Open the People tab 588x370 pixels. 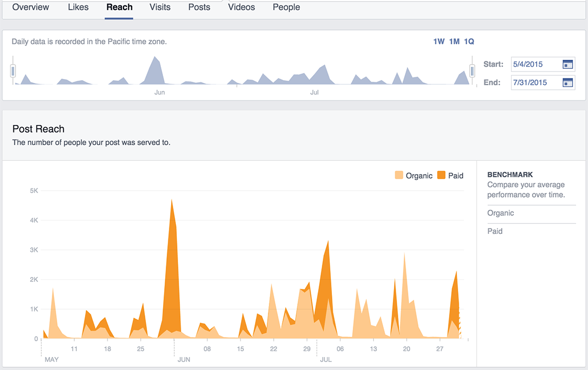click(x=287, y=7)
